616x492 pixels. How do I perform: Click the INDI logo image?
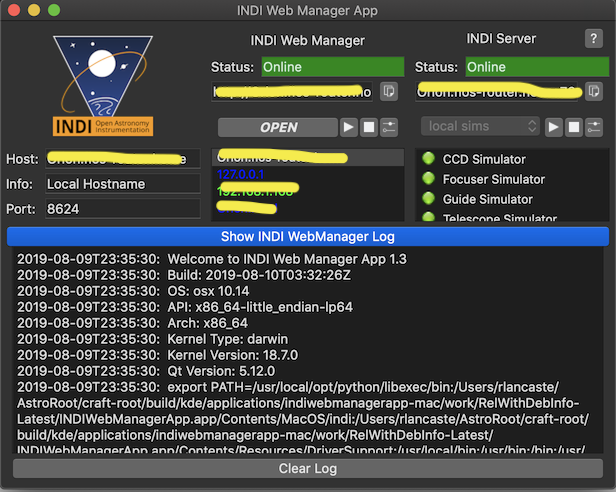coord(103,86)
